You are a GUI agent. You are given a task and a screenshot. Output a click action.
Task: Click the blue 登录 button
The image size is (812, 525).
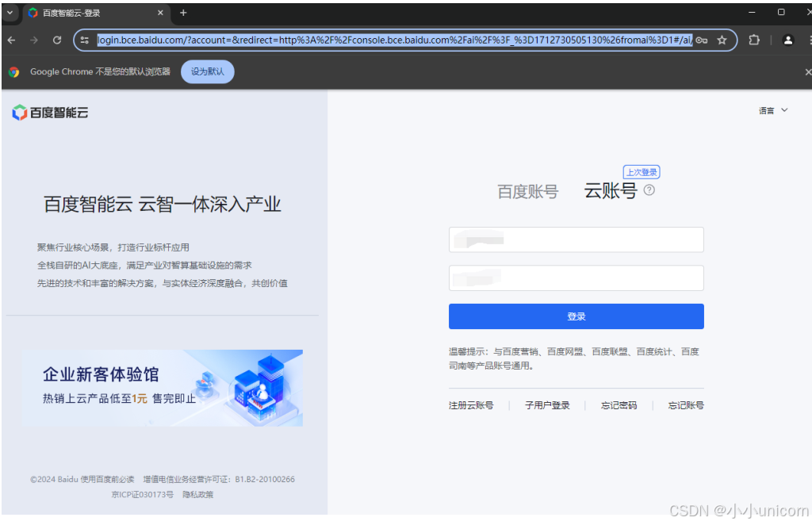click(x=576, y=316)
